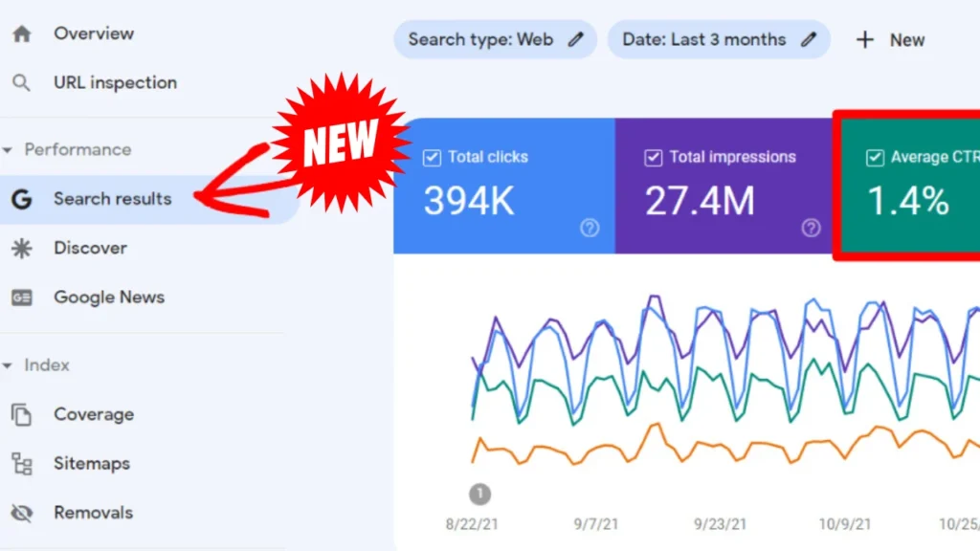This screenshot has height=551, width=980.
Task: Click the Date: Last 3 months chip
Action: pos(719,39)
